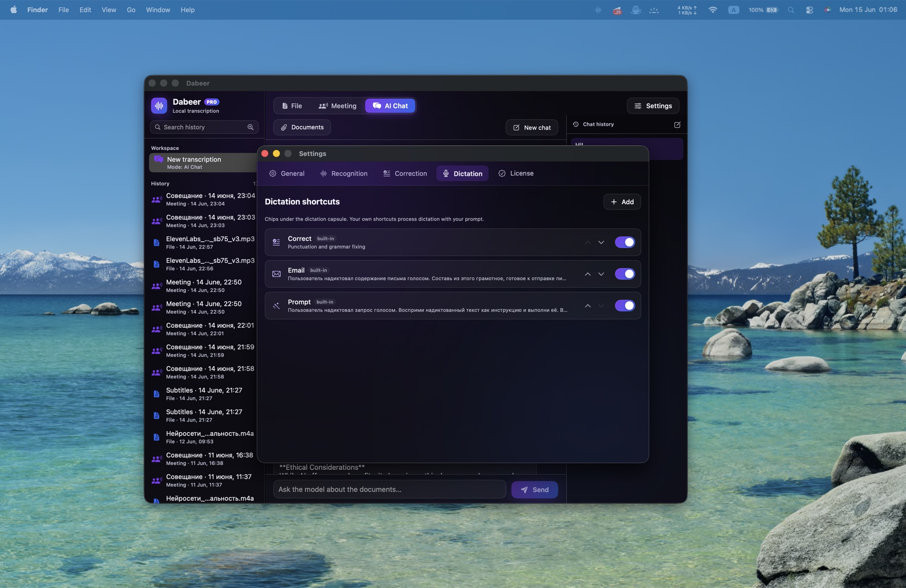Start a New chat
This screenshot has width=906, height=588.
coord(532,128)
